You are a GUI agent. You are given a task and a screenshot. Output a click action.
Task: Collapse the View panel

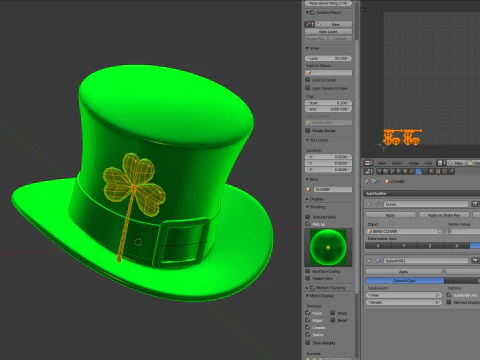307,48
